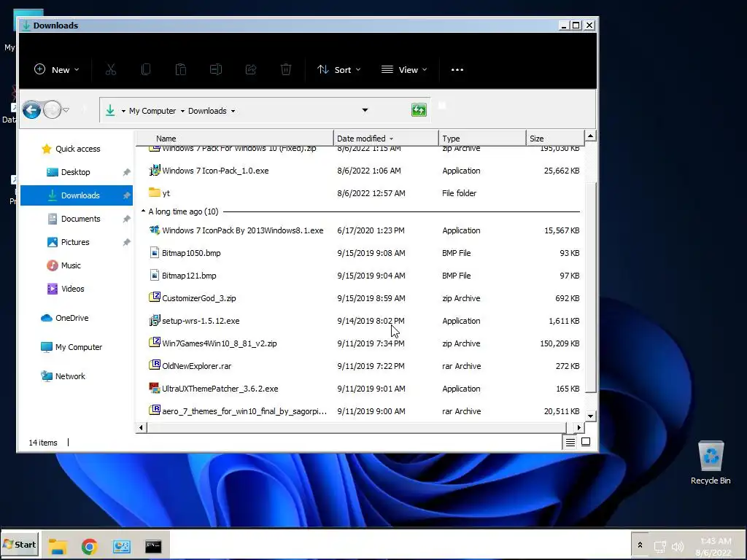Click the horizontal scrollbar right arrow
The image size is (747, 560).
click(578, 427)
